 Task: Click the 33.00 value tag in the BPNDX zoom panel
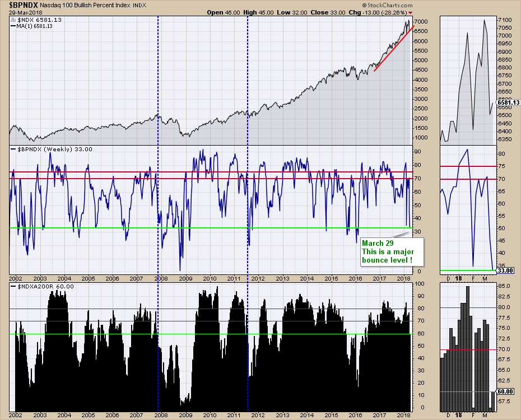505,270
